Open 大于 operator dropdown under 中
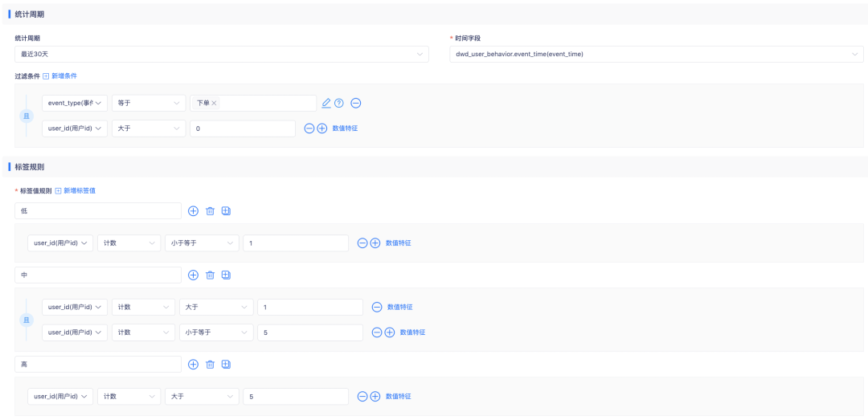Image resolution: width=868 pixels, height=420 pixels. (216, 307)
